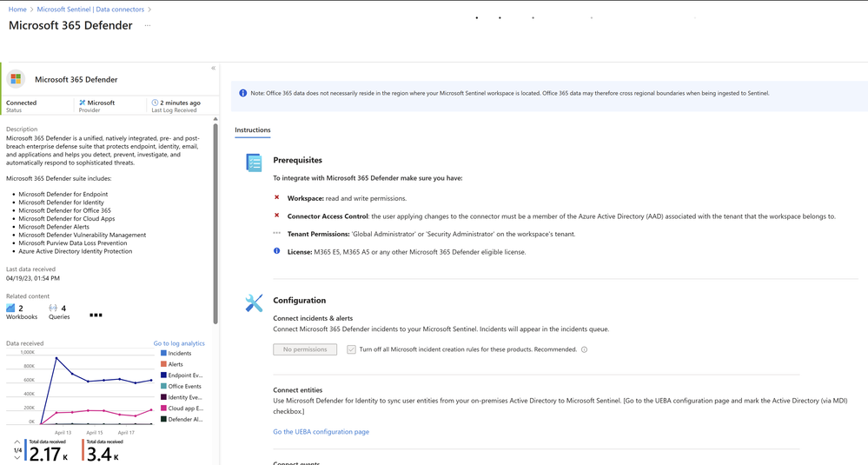Click 'Microsoft Defender for Endpoint' list item

click(x=63, y=195)
